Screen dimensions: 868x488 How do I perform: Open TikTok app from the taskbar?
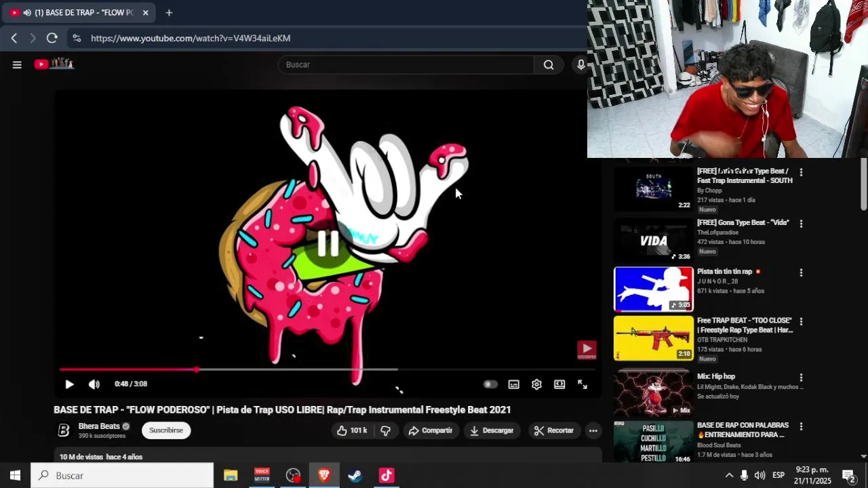click(387, 476)
